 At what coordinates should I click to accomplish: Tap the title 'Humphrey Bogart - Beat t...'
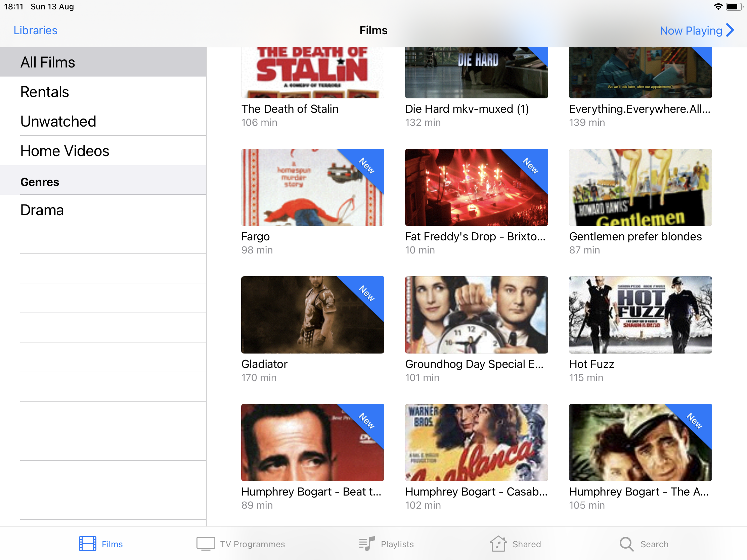311,492
